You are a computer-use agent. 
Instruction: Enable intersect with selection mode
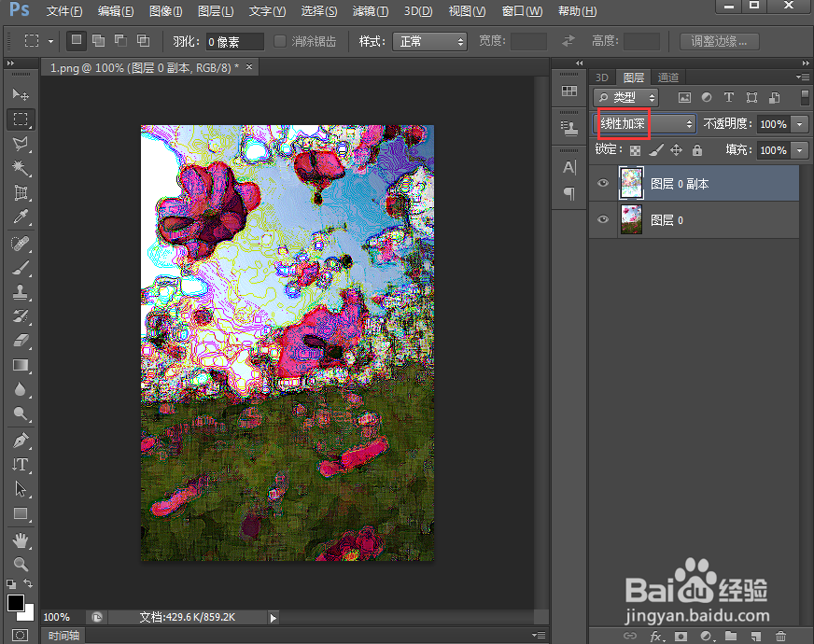tap(143, 40)
